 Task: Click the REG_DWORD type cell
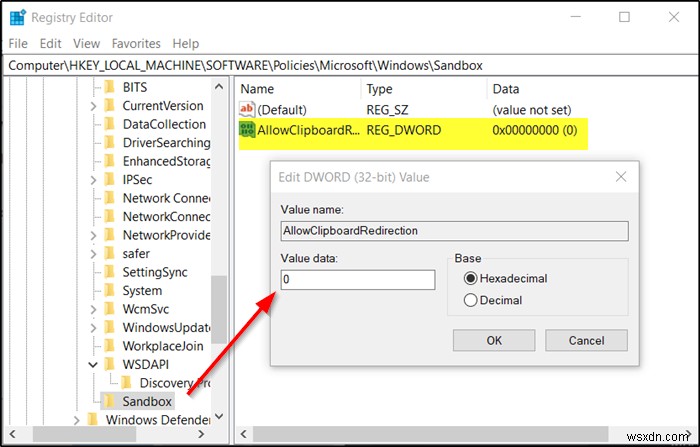404,130
